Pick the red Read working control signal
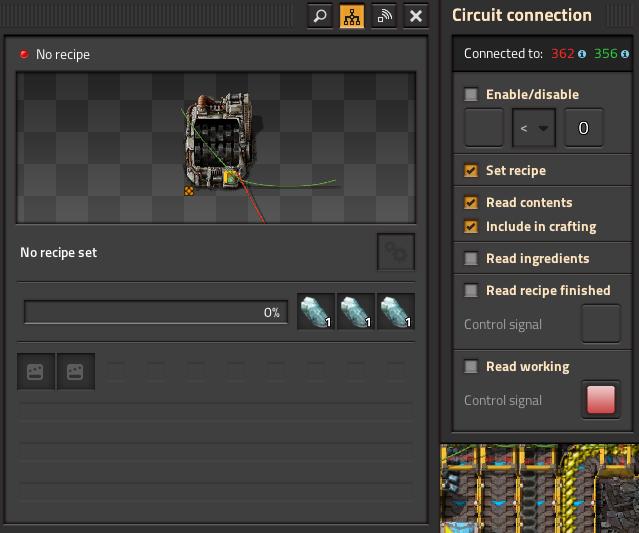Image resolution: width=639 pixels, height=533 pixels. click(x=601, y=400)
